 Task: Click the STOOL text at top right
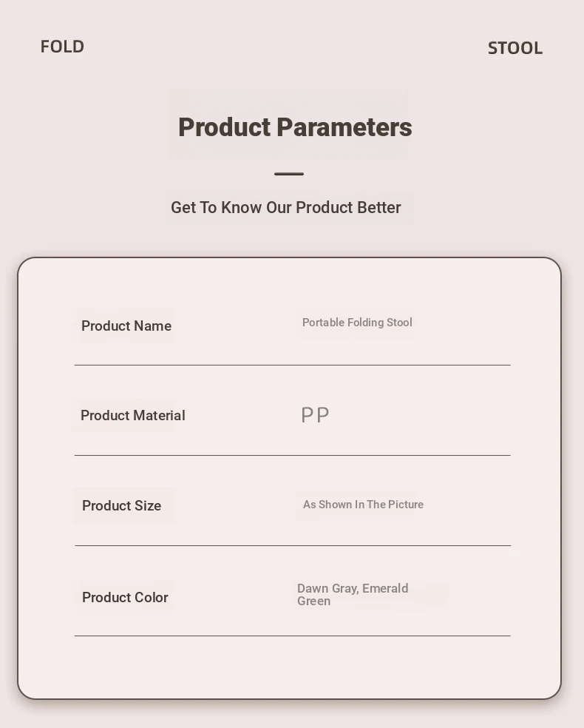click(x=515, y=48)
